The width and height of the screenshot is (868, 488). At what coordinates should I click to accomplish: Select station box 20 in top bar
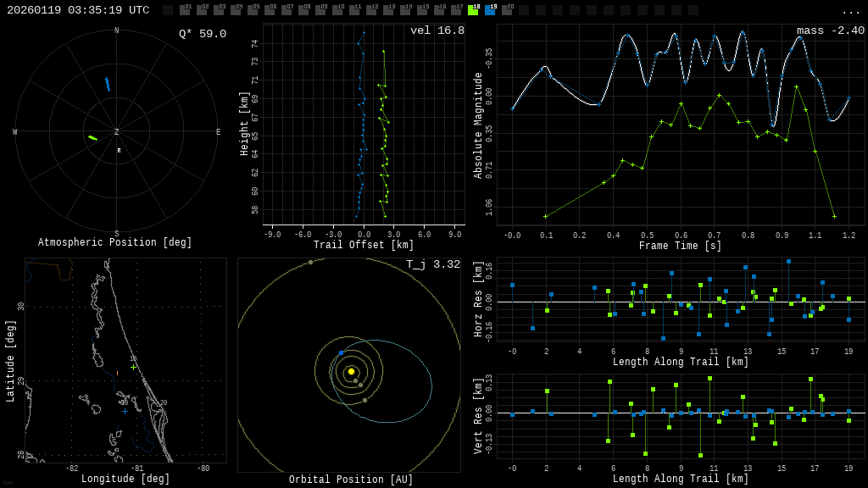pyautogui.click(x=507, y=10)
